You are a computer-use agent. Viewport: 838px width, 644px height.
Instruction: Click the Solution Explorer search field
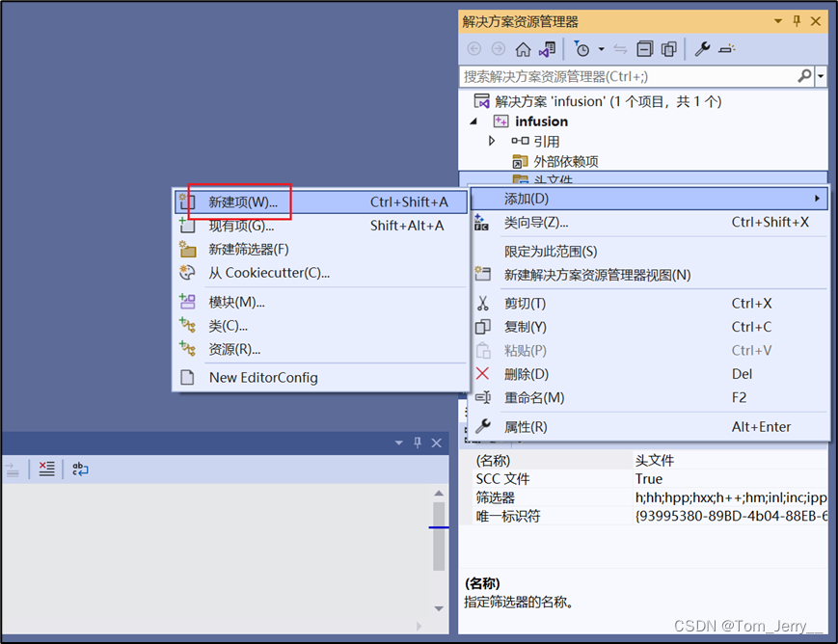pyautogui.click(x=628, y=76)
